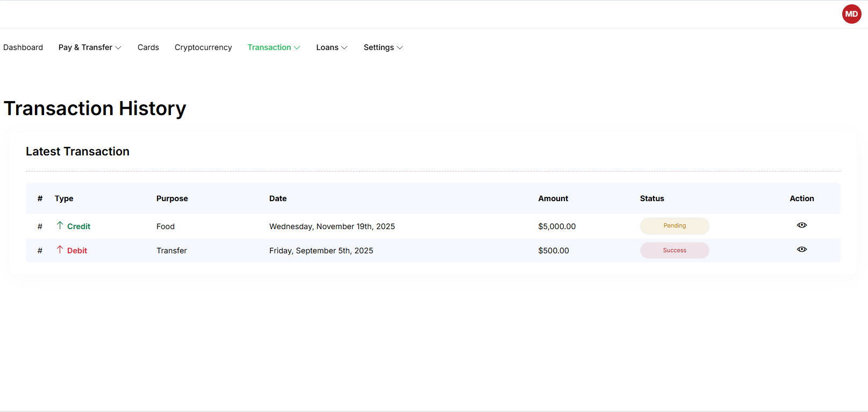View details of the Credit transaction via eye icon
Image resolution: width=868 pixels, height=412 pixels.
point(801,225)
